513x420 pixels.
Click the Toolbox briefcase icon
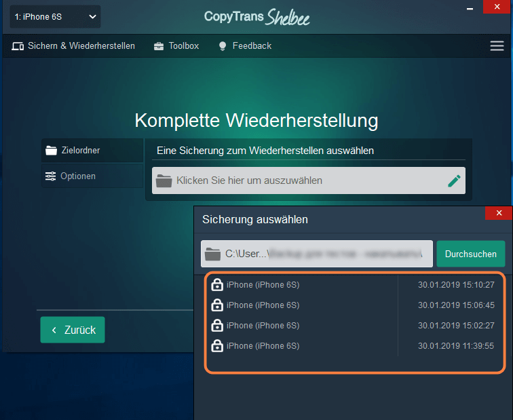pyautogui.click(x=159, y=46)
